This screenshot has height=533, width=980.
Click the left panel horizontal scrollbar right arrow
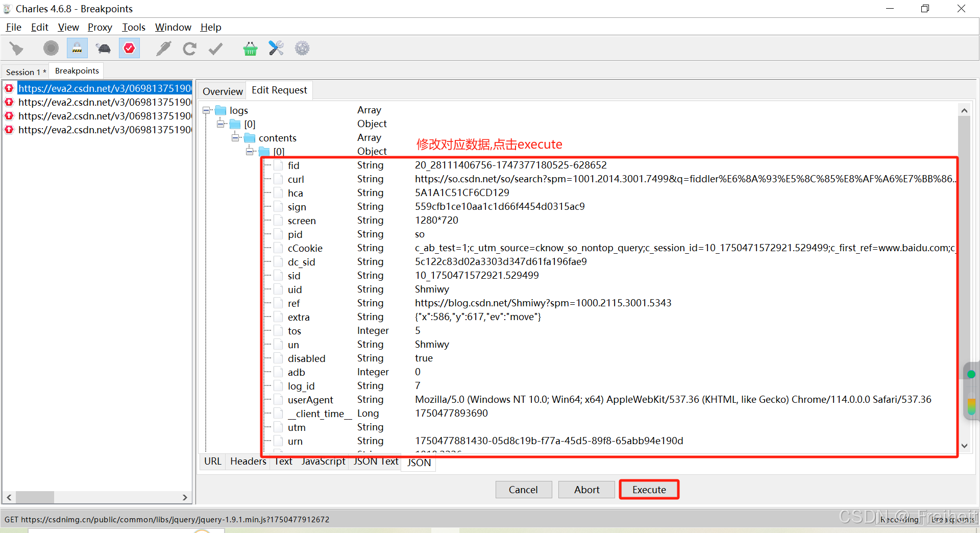pyautogui.click(x=185, y=497)
